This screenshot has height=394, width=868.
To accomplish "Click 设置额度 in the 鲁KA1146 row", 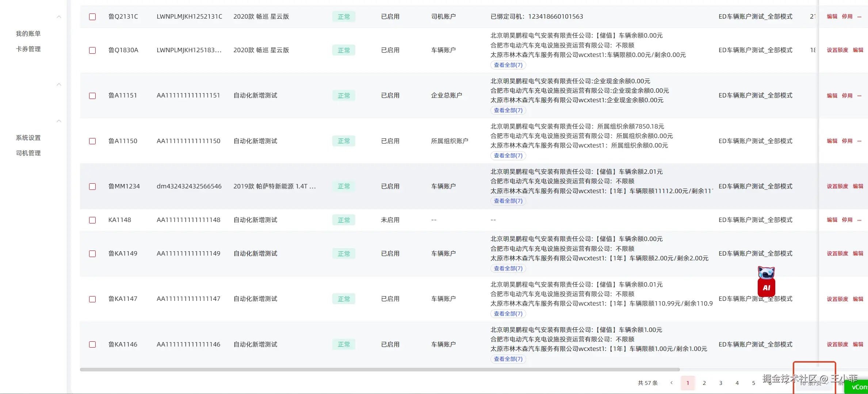I will pyautogui.click(x=837, y=344).
